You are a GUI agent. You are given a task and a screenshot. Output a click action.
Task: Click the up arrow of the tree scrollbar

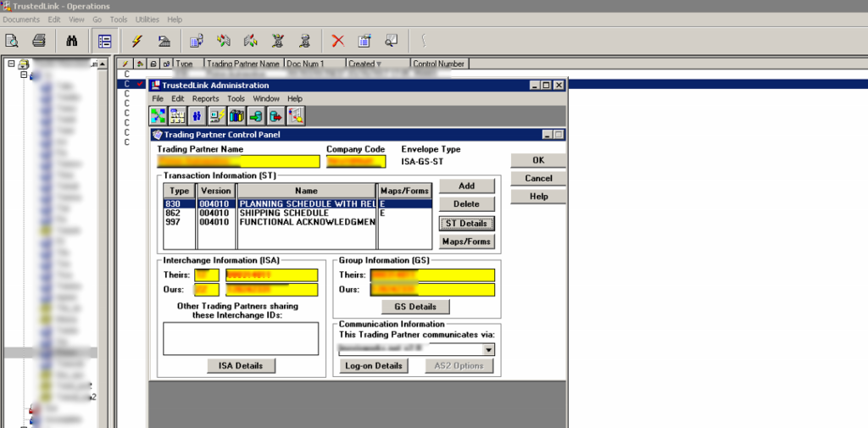pos(103,64)
